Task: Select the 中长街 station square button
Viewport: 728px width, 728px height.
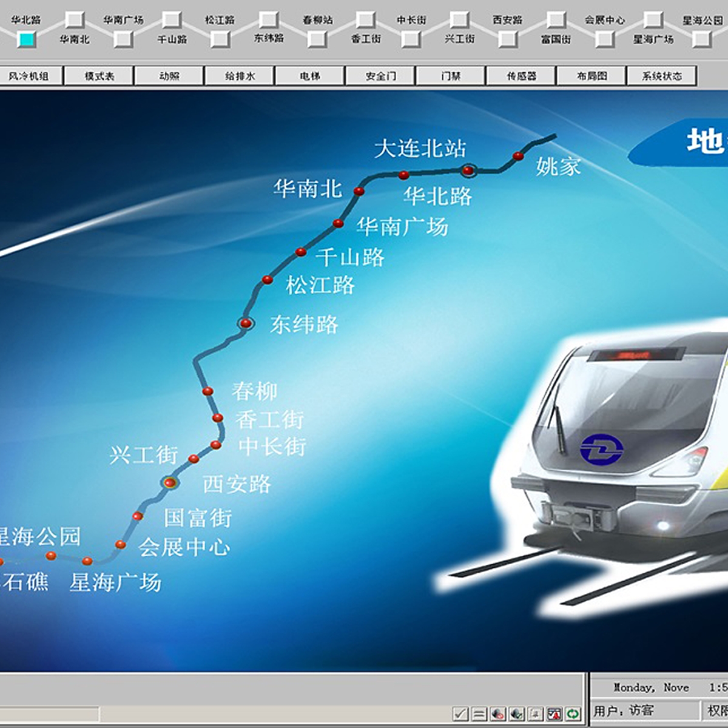Action: click(411, 39)
